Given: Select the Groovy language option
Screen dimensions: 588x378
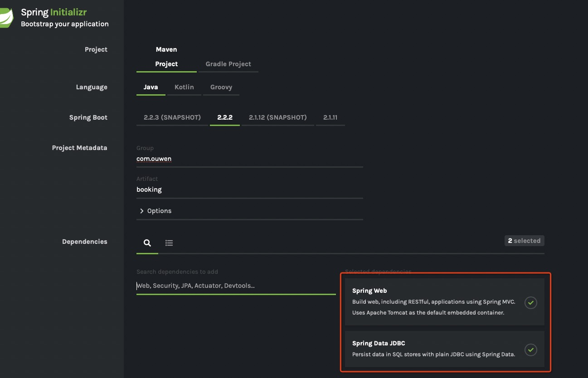Looking at the screenshot, I should (221, 87).
